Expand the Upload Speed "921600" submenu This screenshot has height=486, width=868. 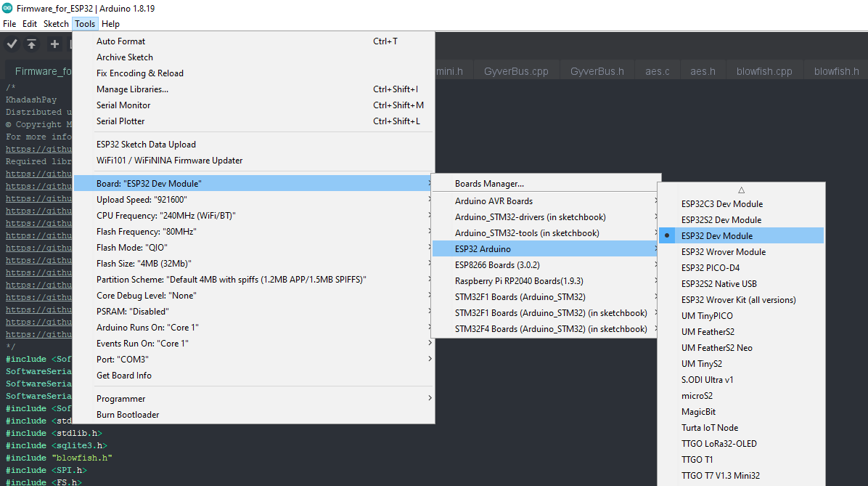(254, 200)
